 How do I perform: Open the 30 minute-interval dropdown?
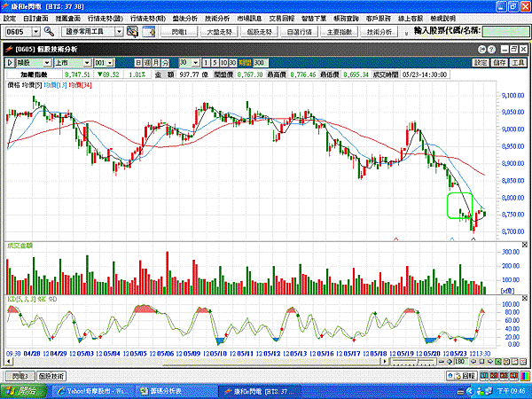point(195,63)
